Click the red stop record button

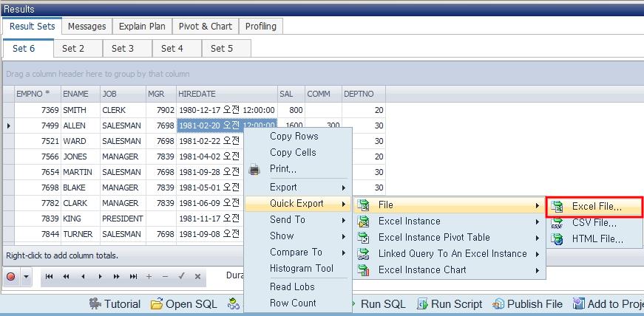pos(11,277)
